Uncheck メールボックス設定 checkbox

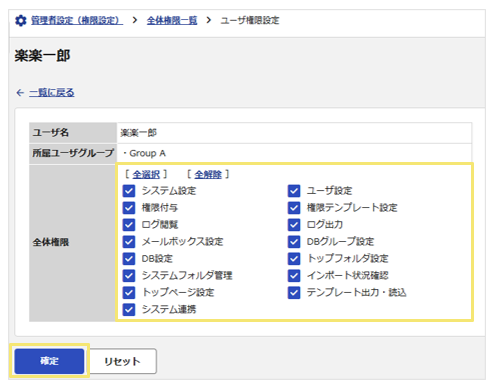[x=129, y=242]
